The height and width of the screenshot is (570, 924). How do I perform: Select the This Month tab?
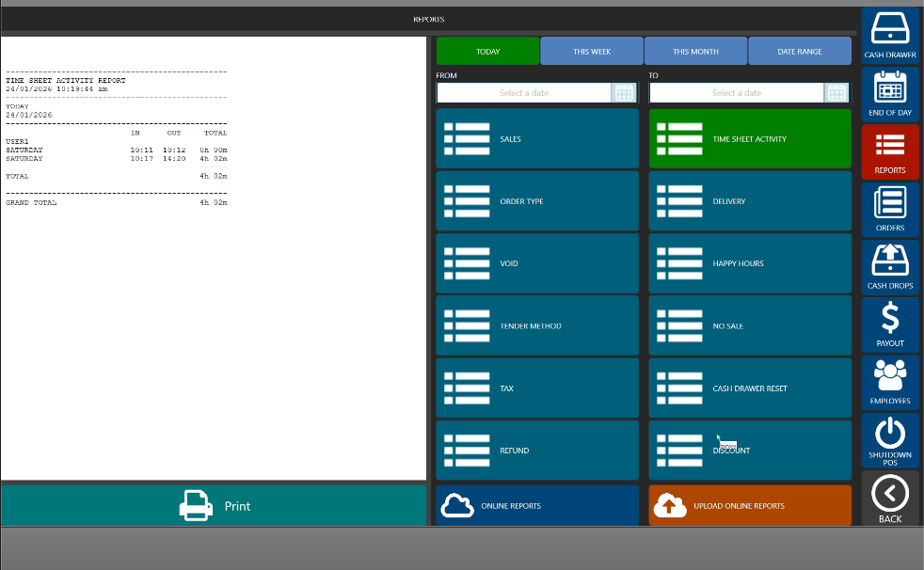[695, 52]
